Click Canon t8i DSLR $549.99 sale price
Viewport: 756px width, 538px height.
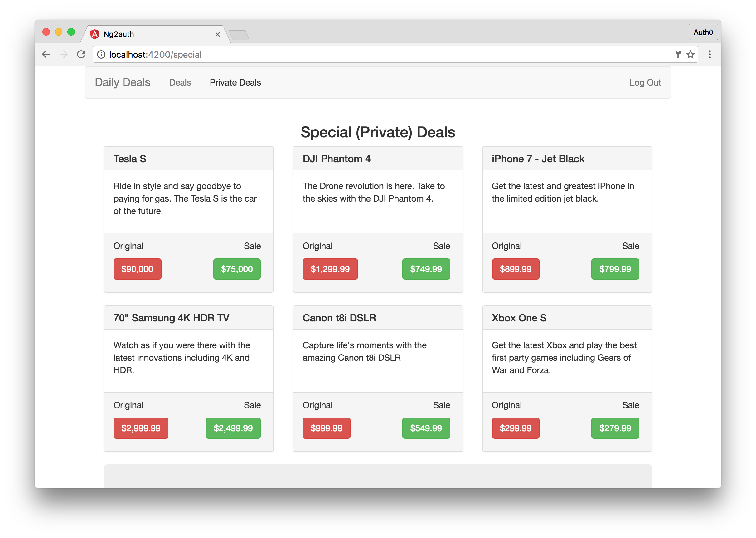426,428
